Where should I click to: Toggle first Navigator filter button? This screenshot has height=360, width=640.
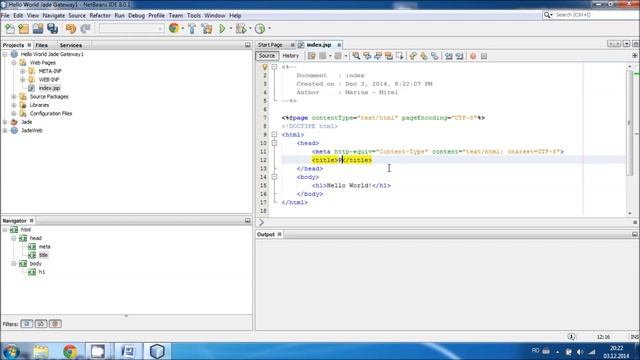tap(27, 324)
